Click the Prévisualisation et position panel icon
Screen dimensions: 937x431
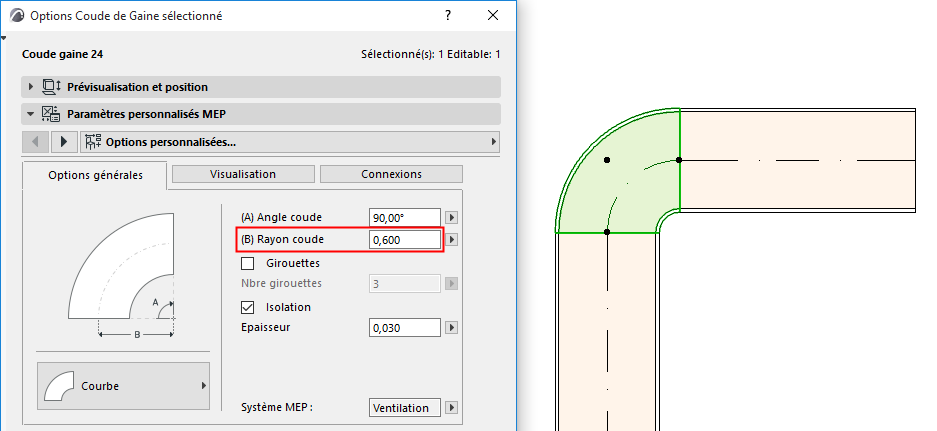51,87
